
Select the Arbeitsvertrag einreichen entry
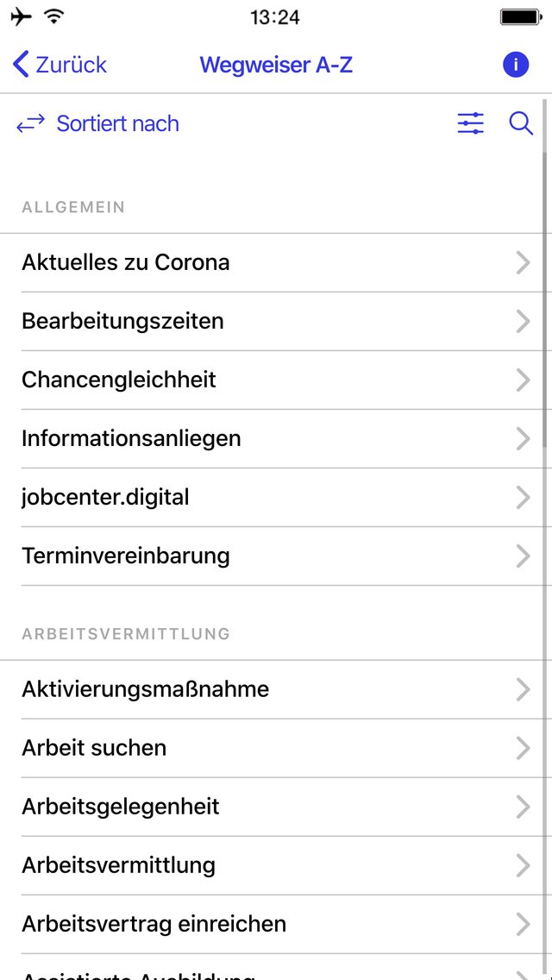pos(276,924)
